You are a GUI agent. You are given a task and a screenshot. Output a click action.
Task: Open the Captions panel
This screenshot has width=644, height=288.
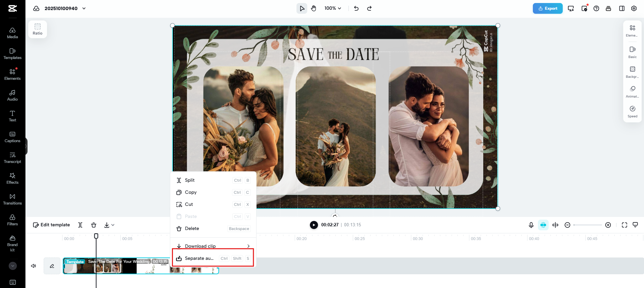[x=12, y=137]
